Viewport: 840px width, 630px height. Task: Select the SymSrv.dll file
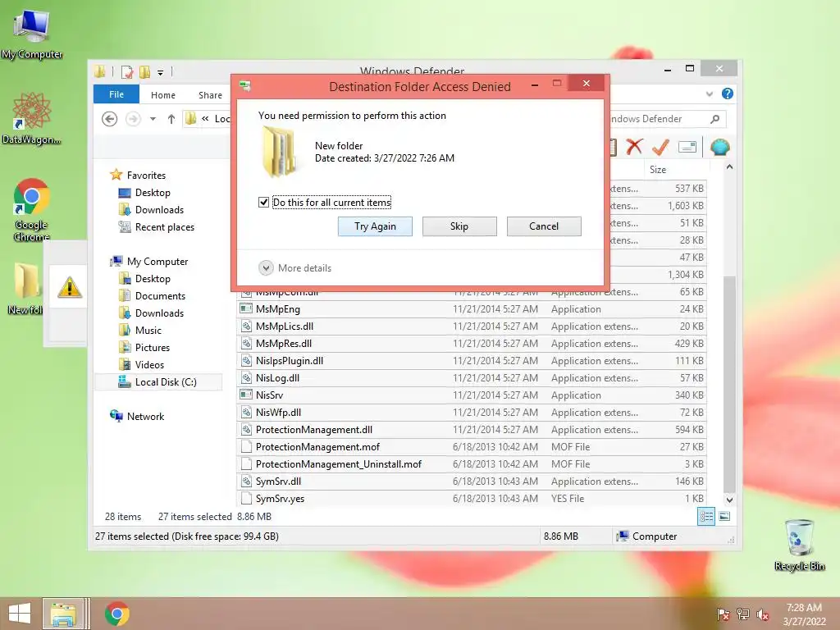(472, 481)
